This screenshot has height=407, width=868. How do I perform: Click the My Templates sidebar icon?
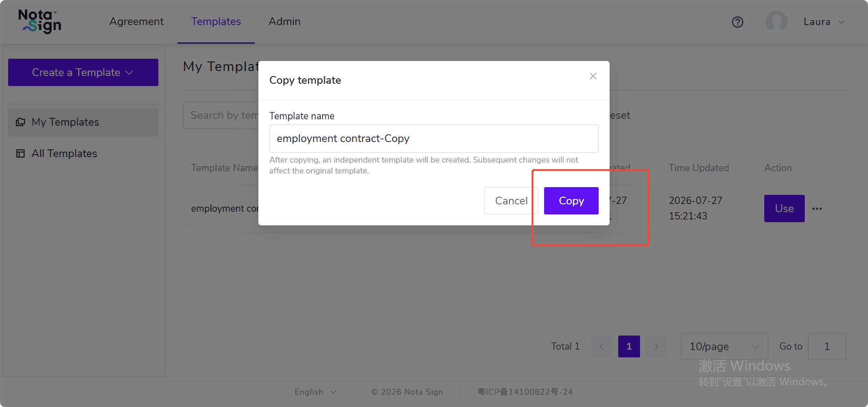20,122
